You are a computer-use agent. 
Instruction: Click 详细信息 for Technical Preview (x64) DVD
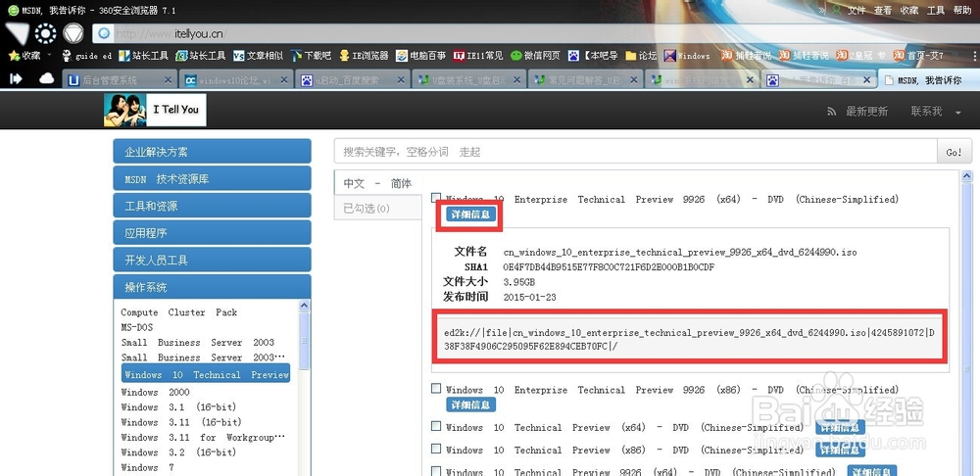coord(840,427)
